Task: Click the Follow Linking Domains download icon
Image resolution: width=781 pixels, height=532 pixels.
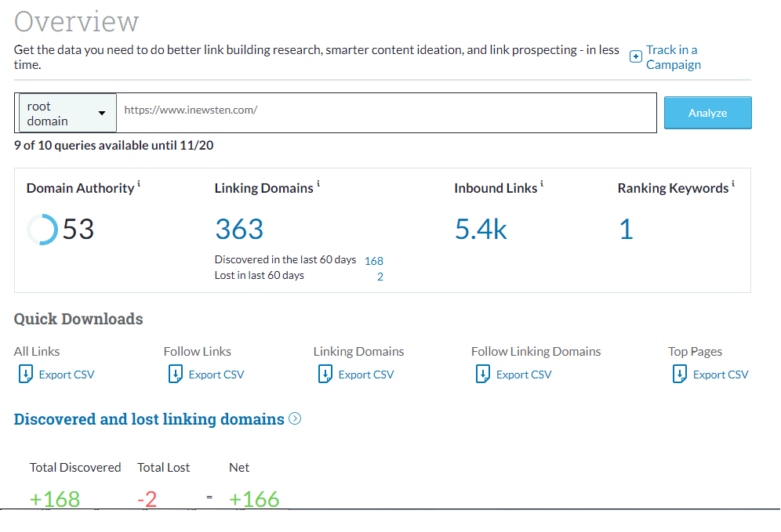Action: tap(482, 375)
